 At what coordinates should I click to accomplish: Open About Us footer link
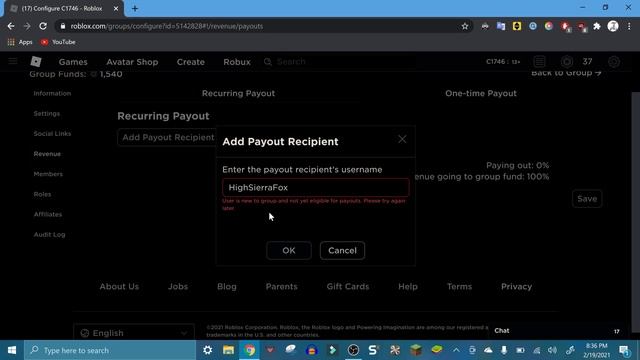click(x=119, y=287)
